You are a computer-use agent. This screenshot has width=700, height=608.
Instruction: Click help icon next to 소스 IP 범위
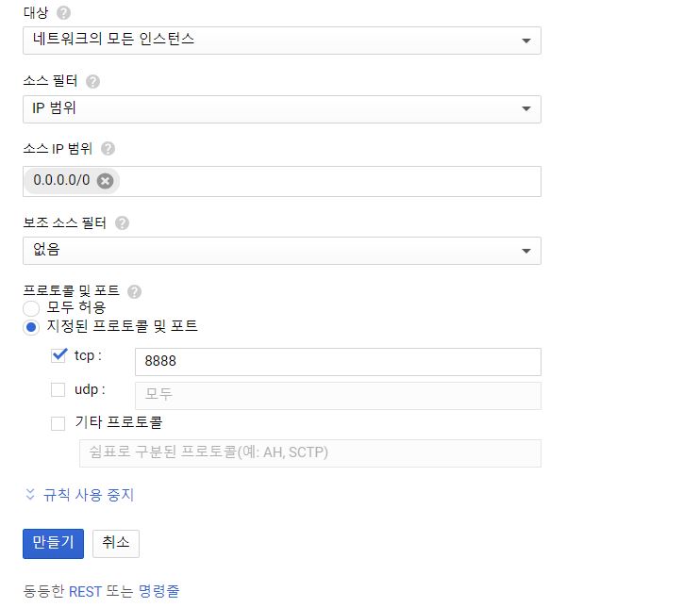pyautogui.click(x=108, y=149)
